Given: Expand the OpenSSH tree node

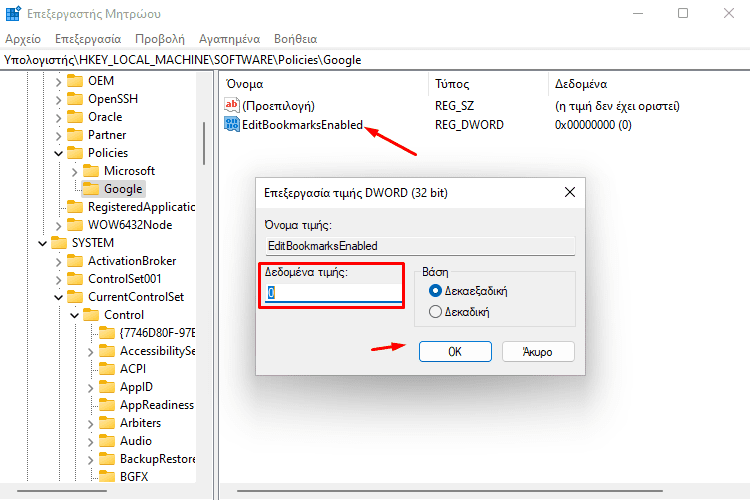Looking at the screenshot, I should click(x=58, y=100).
